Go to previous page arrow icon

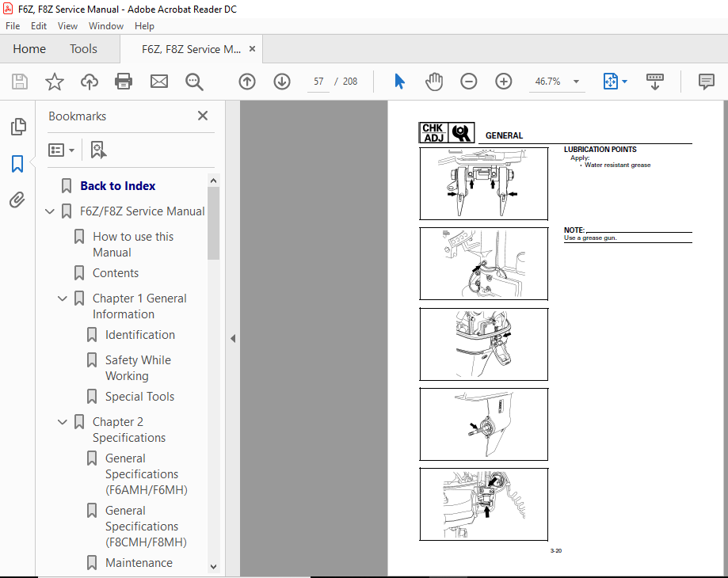(x=247, y=82)
